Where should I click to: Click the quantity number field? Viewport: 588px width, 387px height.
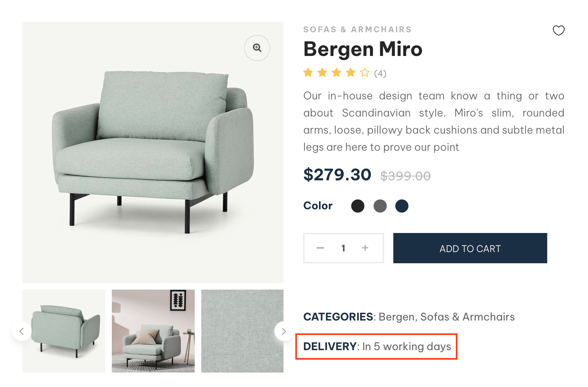tap(343, 248)
